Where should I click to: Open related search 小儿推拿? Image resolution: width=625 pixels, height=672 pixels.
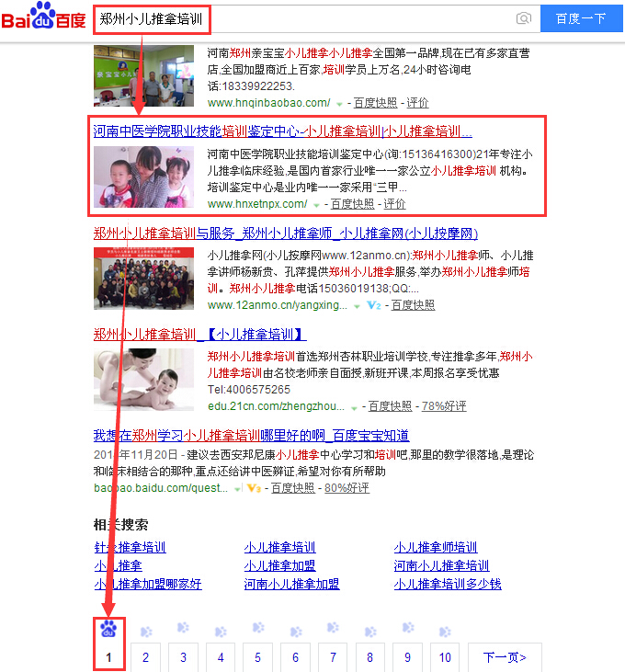pyautogui.click(x=118, y=565)
